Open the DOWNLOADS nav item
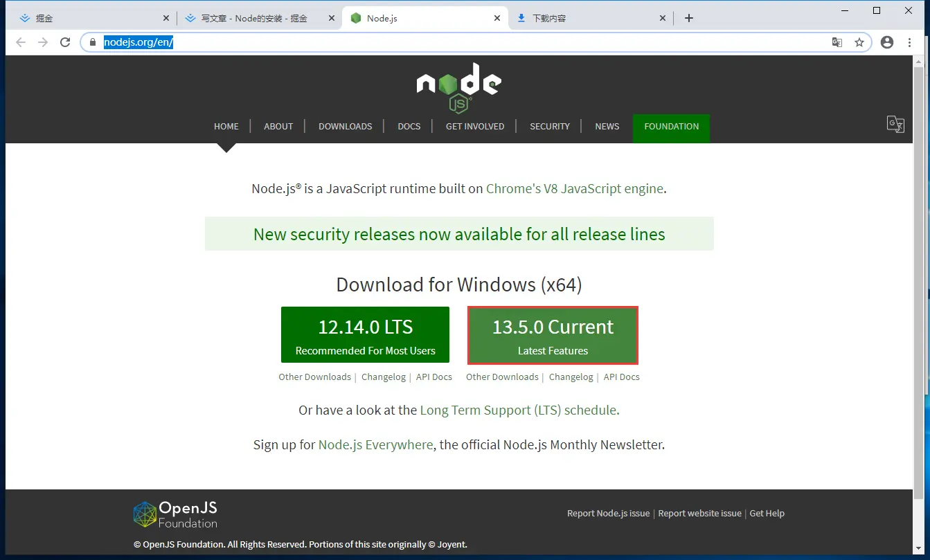This screenshot has height=560, width=930. (346, 126)
